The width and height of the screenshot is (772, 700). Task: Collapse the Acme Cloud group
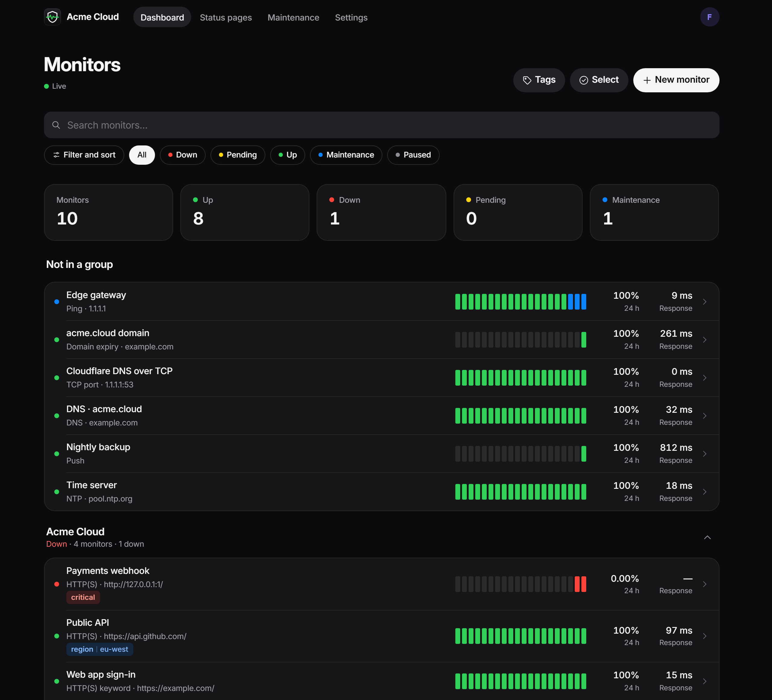[x=707, y=537]
